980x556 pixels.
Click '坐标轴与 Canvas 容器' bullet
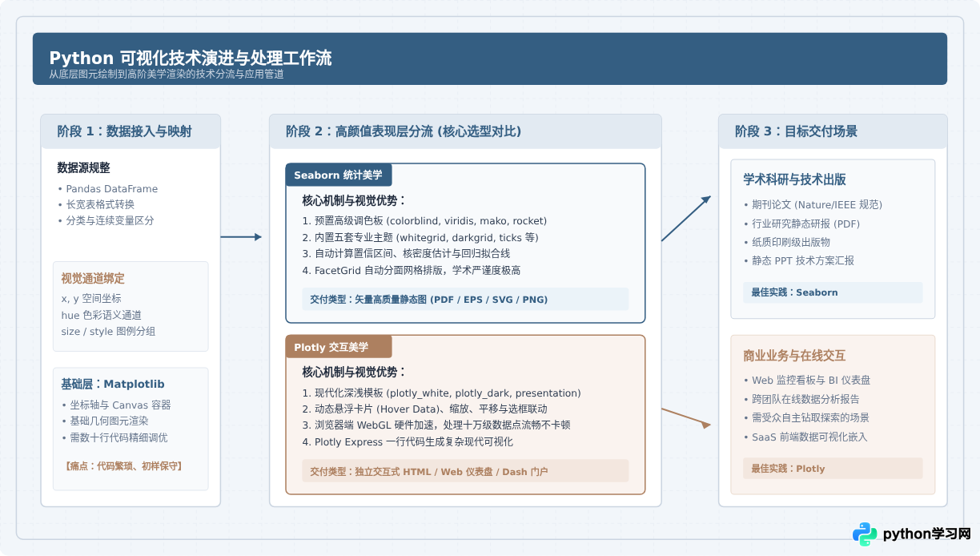click(x=116, y=405)
